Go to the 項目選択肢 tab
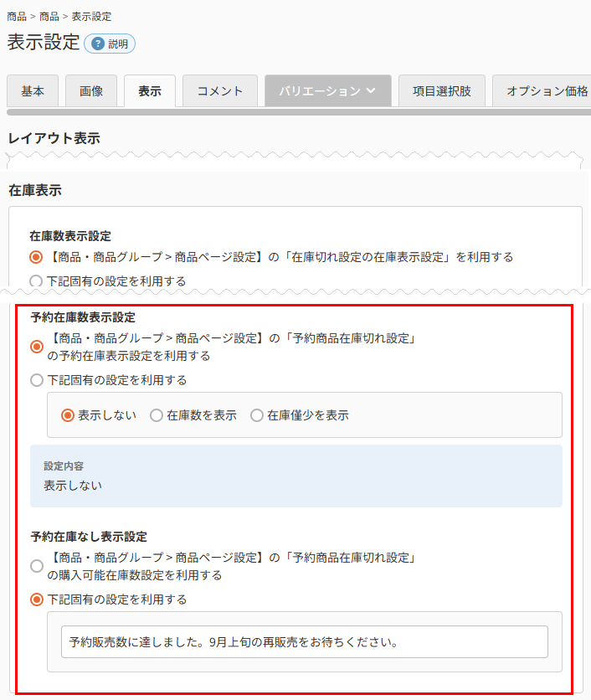 441,90
